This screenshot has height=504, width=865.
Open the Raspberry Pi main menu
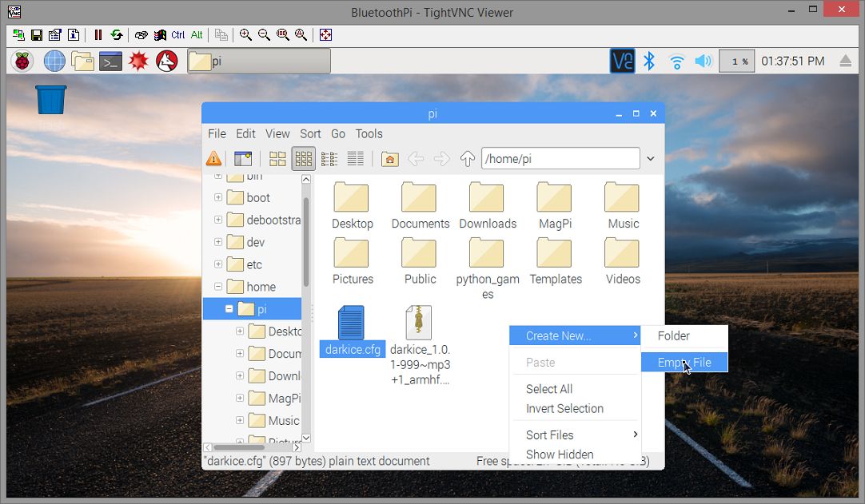click(22, 62)
